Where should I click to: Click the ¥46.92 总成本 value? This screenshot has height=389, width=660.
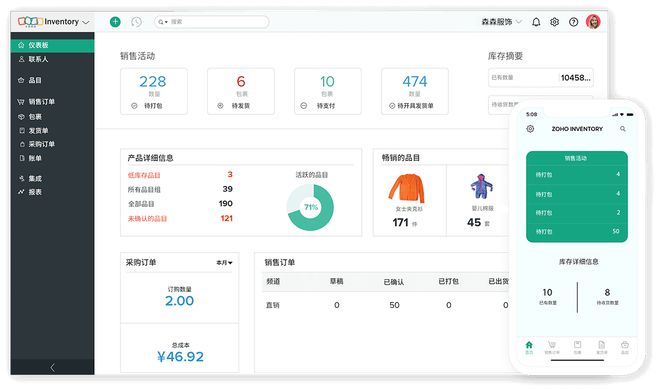(180, 357)
